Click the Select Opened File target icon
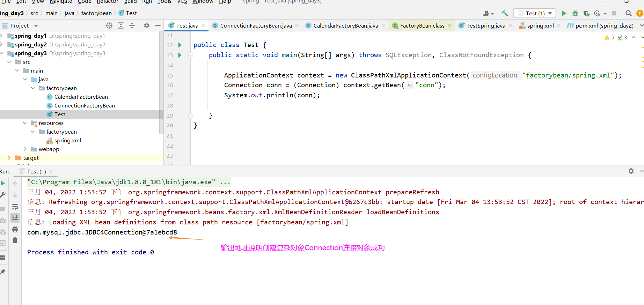Viewport: 644px width, 305px height. 109,25
